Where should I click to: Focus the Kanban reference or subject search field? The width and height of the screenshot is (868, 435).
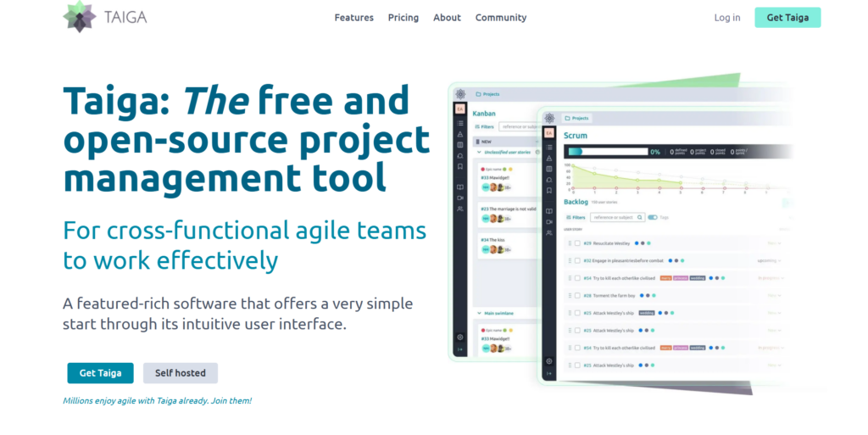tap(520, 126)
